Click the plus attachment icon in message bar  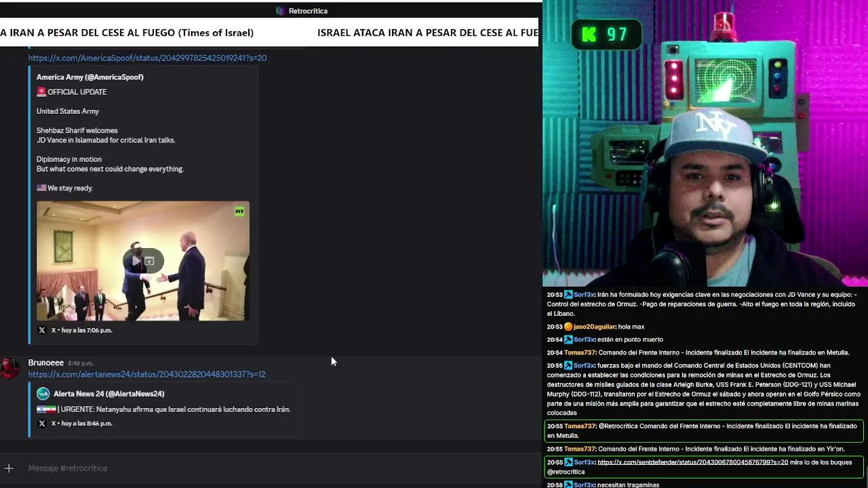tap(9, 468)
